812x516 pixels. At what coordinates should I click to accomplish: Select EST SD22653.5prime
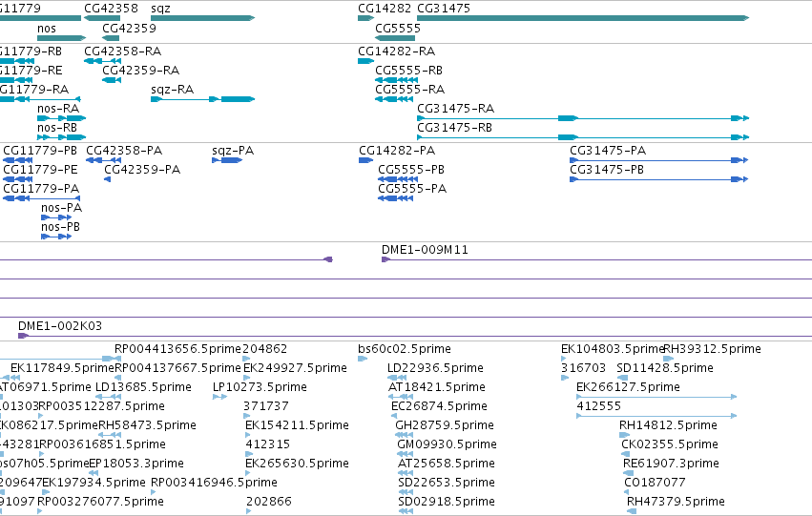tap(447, 483)
